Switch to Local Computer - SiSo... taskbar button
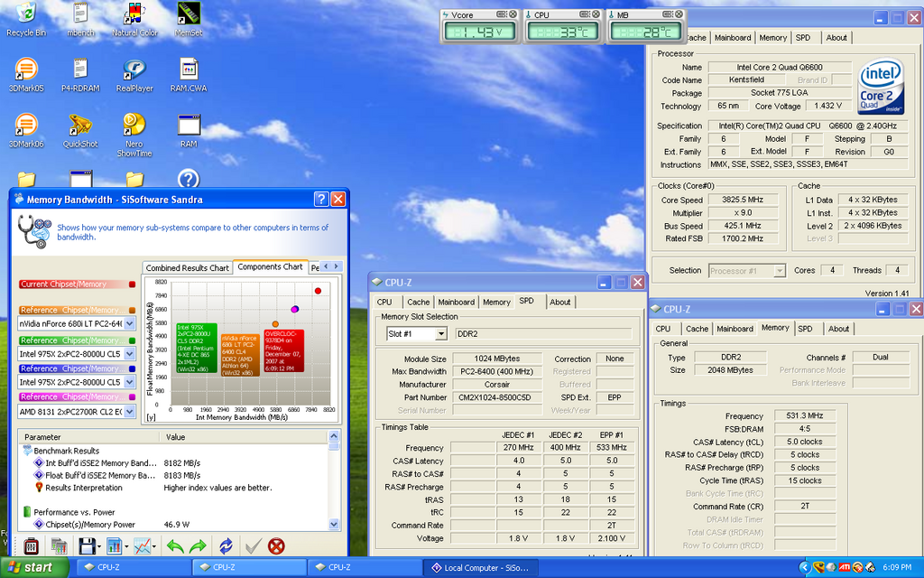The image size is (924, 578). click(x=480, y=567)
